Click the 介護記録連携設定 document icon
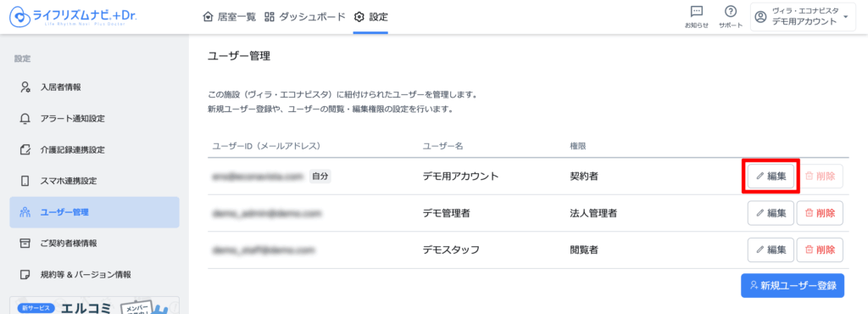Screen dimensions: 868x314 (x=25, y=149)
